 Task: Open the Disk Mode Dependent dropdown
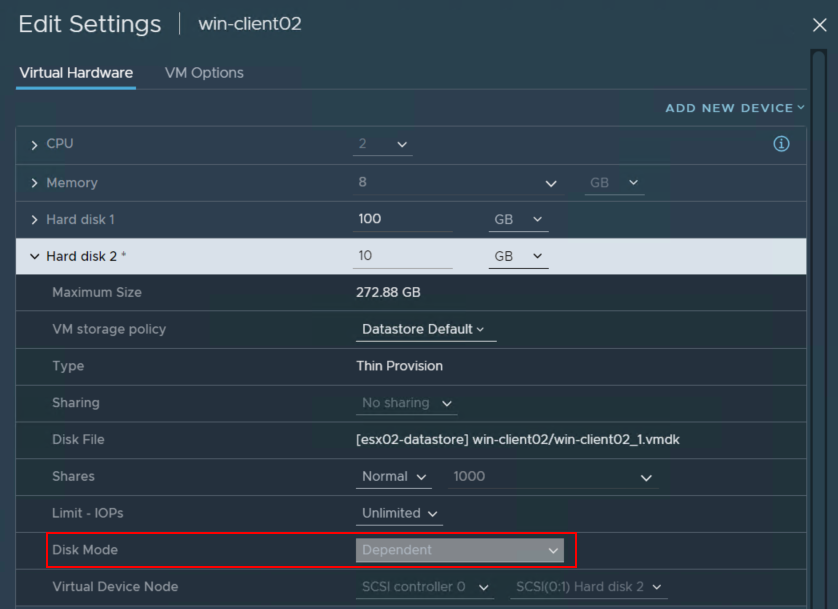(460, 550)
